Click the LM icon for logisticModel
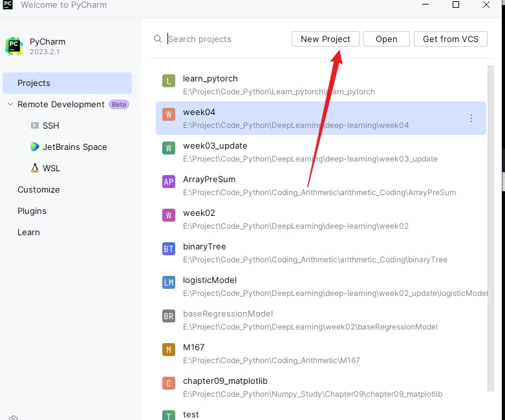Viewport: 505px width, 420px height. (169, 282)
